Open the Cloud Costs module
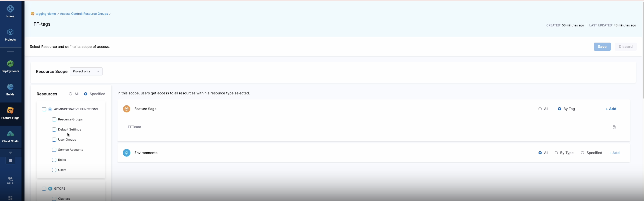Screen dimensions: 644x201 [x=10, y=136]
